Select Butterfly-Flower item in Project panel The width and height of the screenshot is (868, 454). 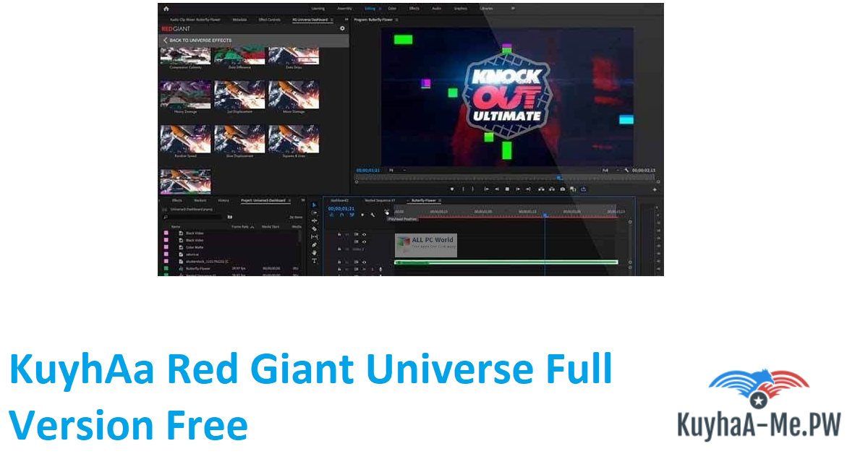pyautogui.click(x=197, y=268)
